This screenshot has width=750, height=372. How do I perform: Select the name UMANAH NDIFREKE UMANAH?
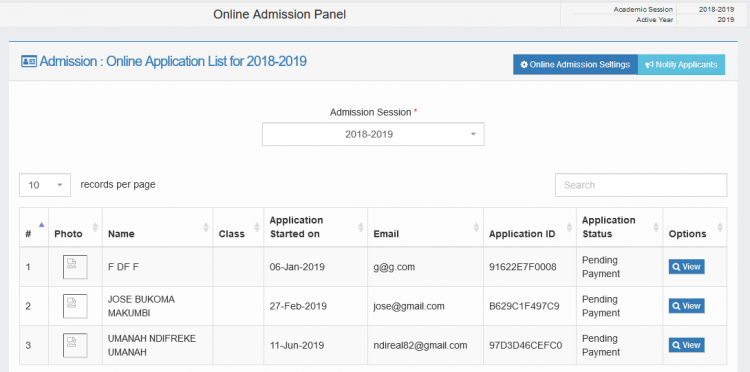[152, 345]
